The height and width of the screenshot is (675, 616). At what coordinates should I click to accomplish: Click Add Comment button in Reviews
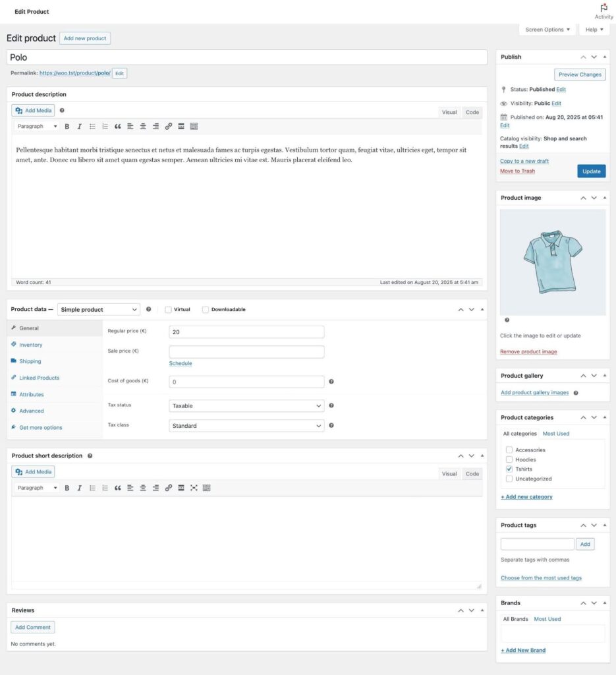tap(33, 628)
